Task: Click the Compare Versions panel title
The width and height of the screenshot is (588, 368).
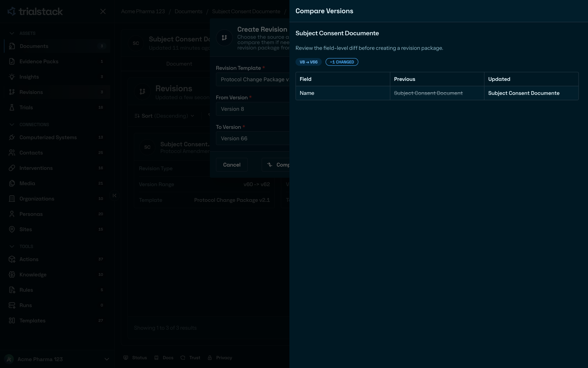Action: click(324, 11)
